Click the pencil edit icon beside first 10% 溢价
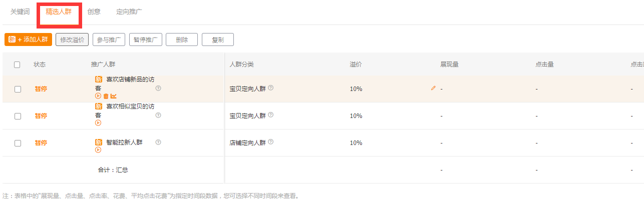 tap(433, 88)
